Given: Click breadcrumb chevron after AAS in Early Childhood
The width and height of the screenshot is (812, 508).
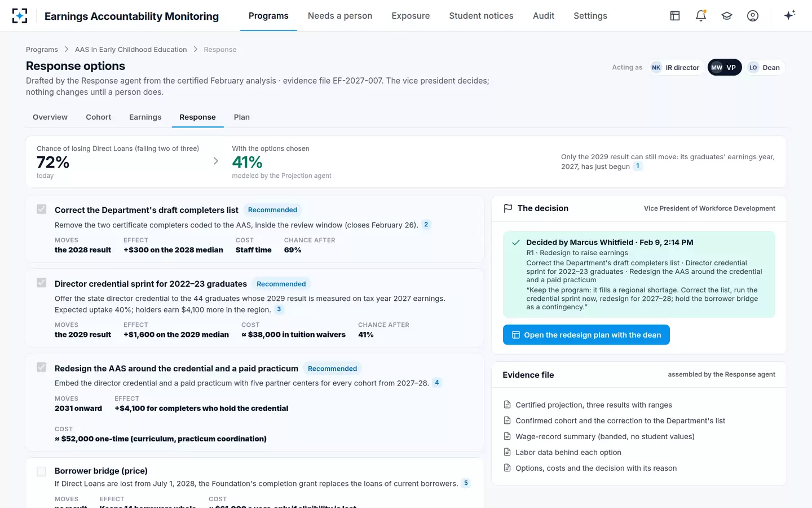Looking at the screenshot, I should [x=196, y=50].
